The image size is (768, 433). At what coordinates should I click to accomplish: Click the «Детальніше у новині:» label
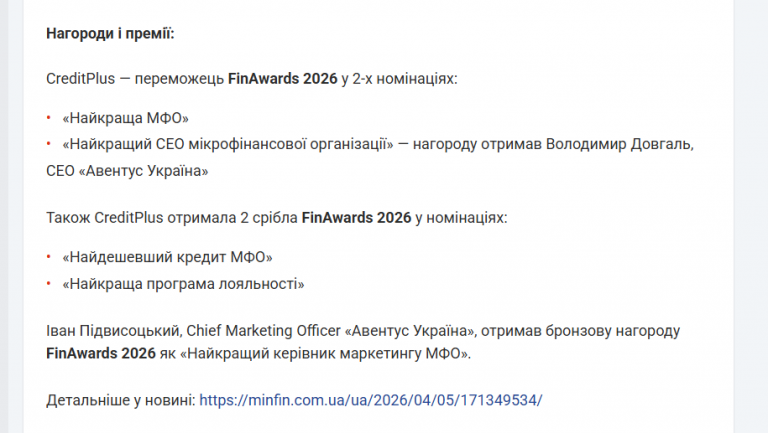tap(120, 400)
